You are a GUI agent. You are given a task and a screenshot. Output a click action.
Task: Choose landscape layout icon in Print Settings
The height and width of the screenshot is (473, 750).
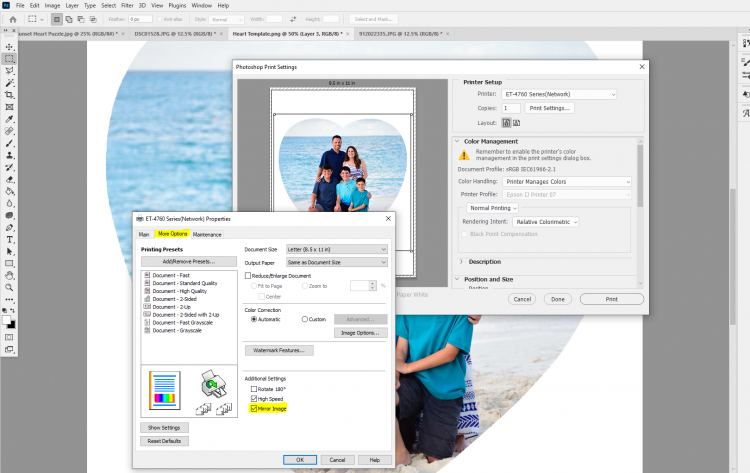point(517,123)
